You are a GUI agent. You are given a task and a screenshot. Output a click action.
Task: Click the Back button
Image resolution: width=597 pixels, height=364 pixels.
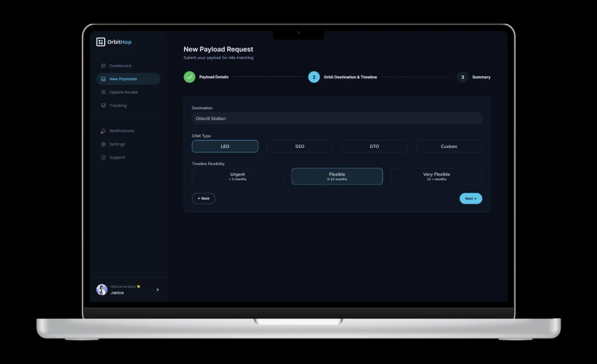click(x=204, y=198)
